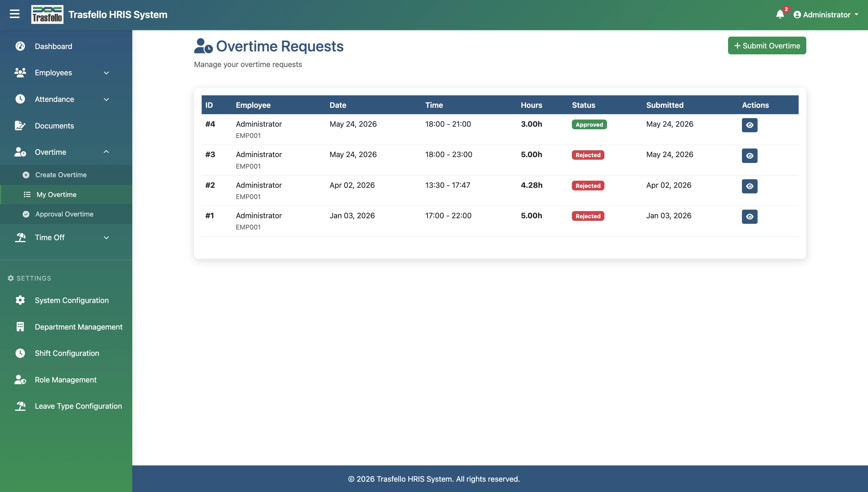
Task: Click the Documents file-signature icon
Action: 20,126
